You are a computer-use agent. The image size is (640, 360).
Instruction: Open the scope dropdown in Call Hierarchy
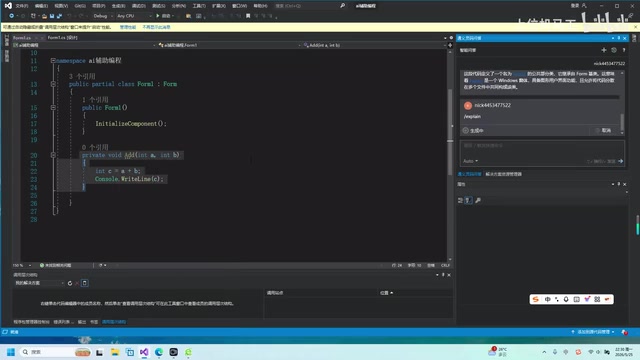[39, 283]
